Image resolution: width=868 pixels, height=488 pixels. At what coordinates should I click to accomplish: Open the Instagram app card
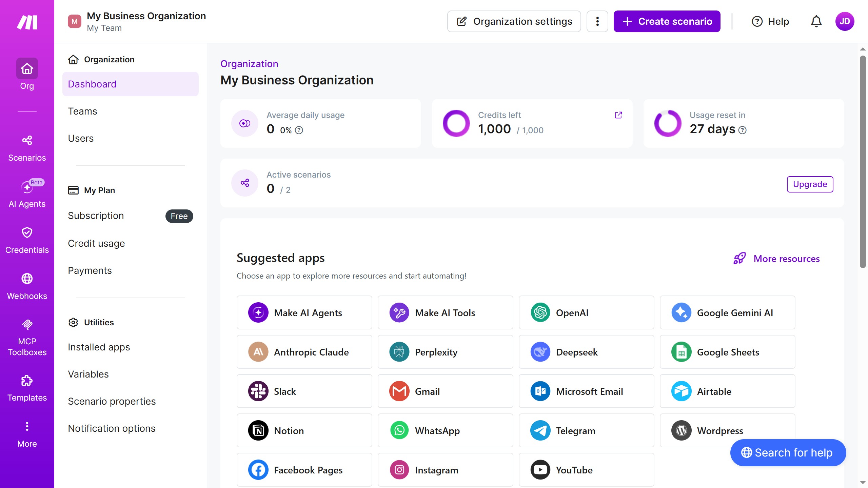click(446, 470)
